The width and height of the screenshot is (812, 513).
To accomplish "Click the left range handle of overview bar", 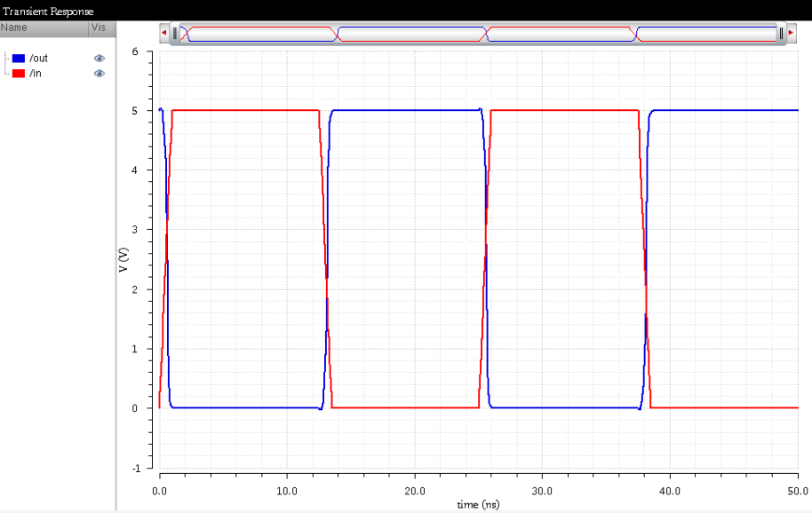I will 175,34.
